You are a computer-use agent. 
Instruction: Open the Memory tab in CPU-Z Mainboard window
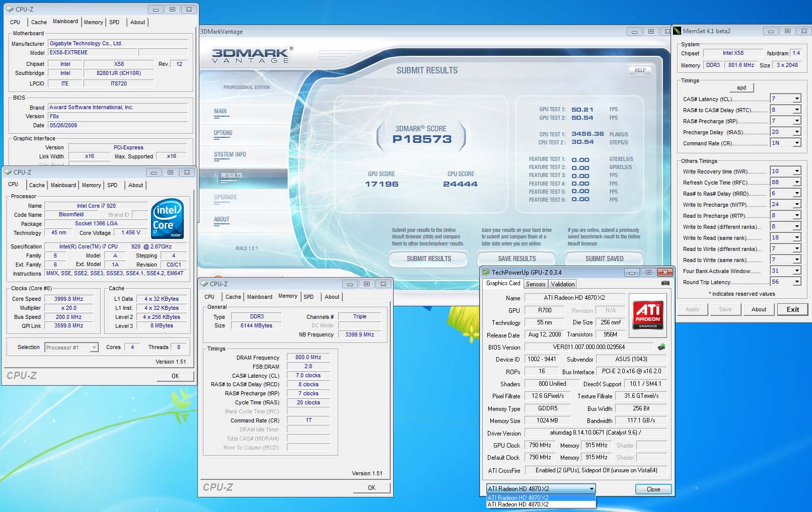pyautogui.click(x=94, y=22)
